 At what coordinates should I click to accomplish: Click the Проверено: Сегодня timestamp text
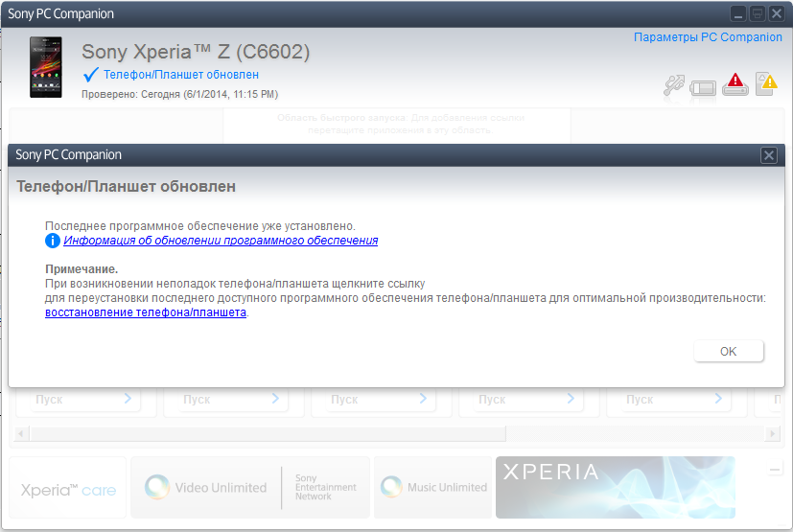180,95
